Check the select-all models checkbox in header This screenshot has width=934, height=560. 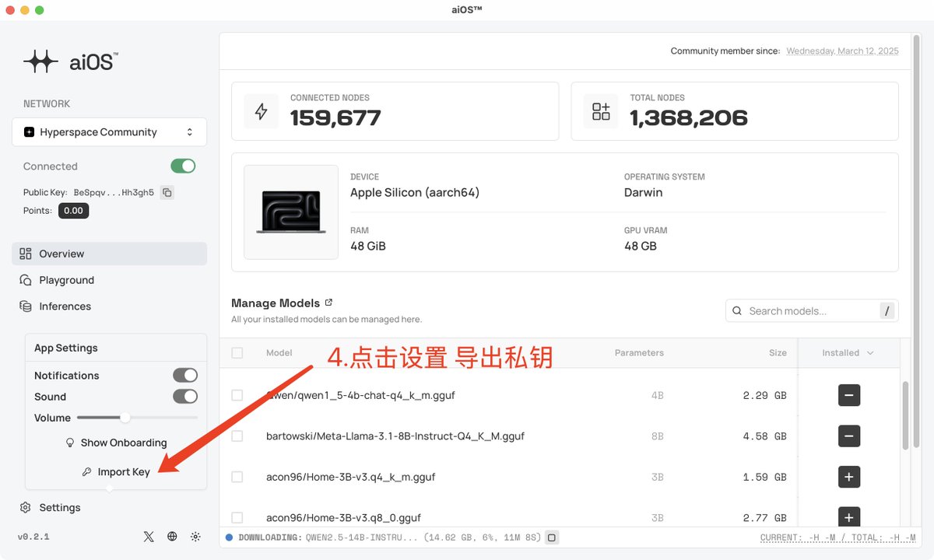[237, 353]
